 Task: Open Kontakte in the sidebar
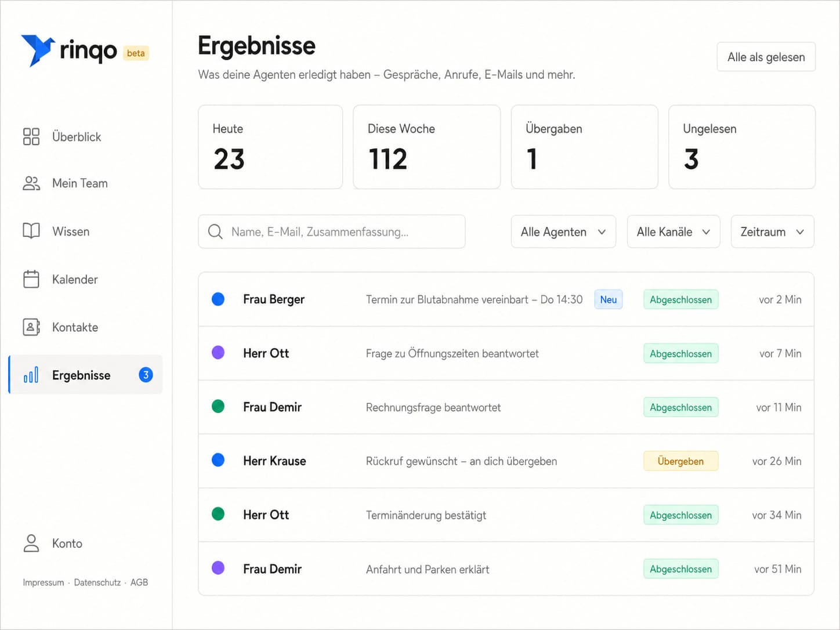(x=85, y=327)
